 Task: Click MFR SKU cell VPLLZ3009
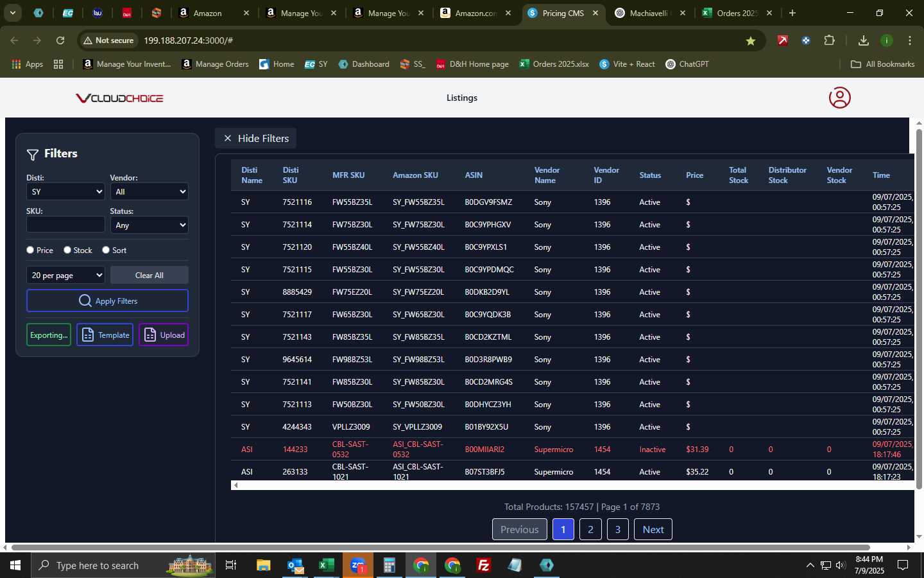pyautogui.click(x=351, y=427)
